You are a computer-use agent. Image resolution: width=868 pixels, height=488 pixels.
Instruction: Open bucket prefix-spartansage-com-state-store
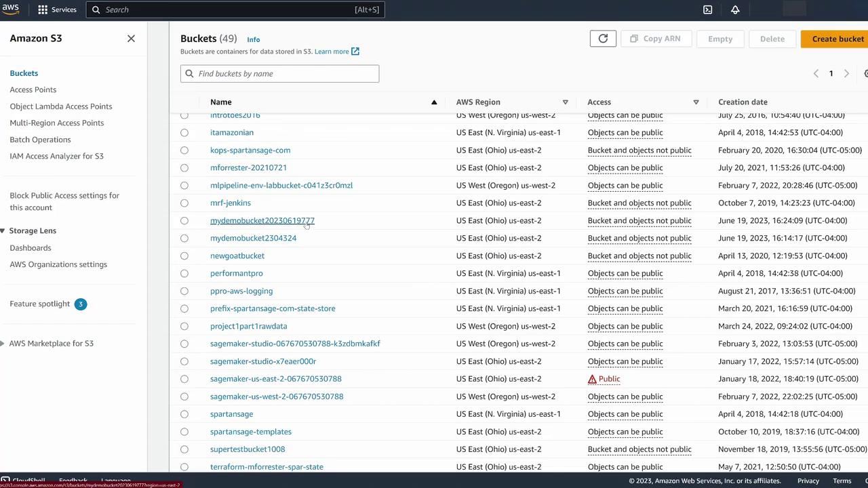[x=273, y=309]
